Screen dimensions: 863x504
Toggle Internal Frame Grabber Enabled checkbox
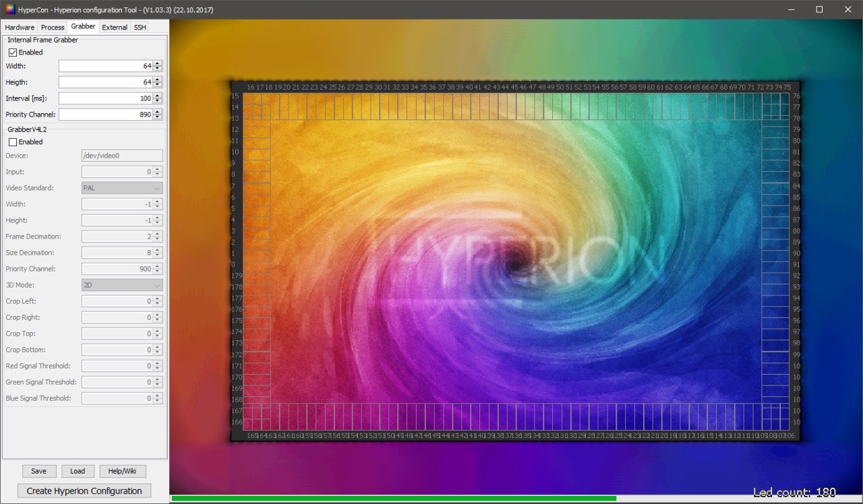click(13, 53)
